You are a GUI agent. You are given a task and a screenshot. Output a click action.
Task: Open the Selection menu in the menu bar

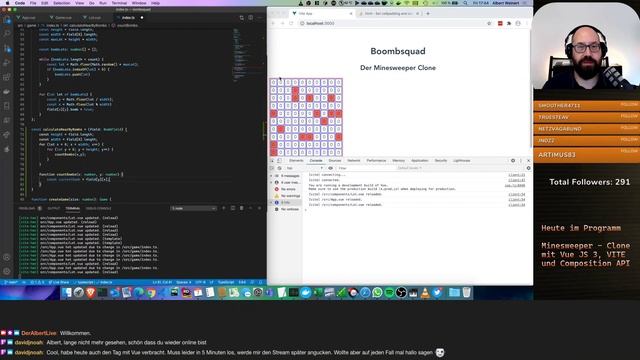[x=62, y=3]
